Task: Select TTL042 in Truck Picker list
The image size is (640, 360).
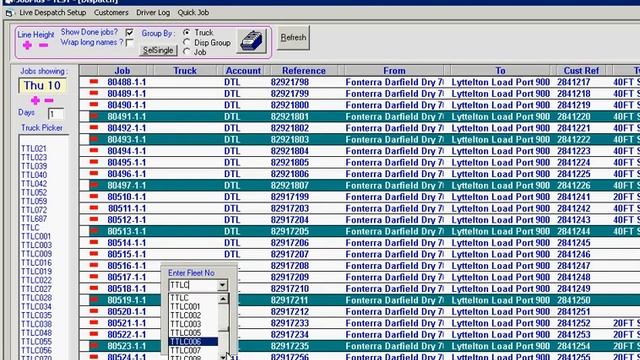Action: pyautogui.click(x=34, y=184)
